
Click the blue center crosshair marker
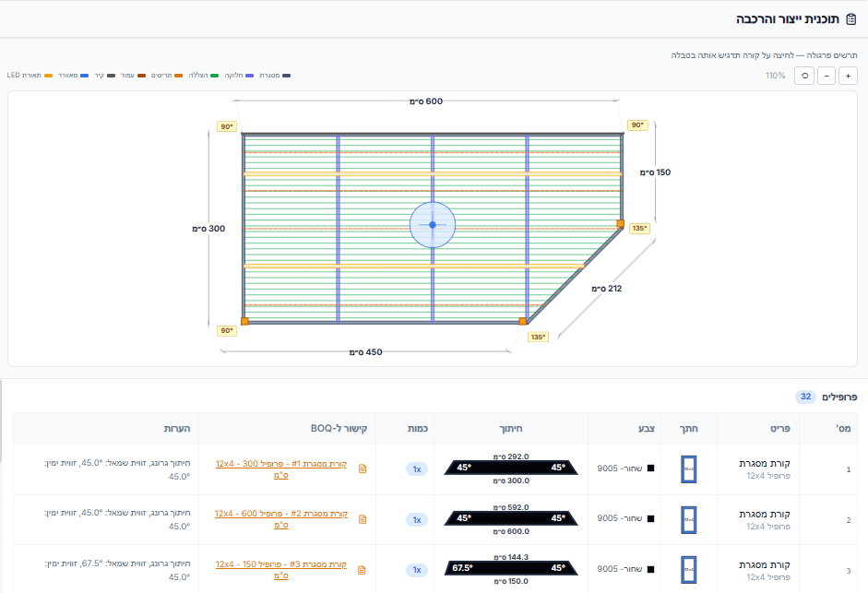click(432, 225)
